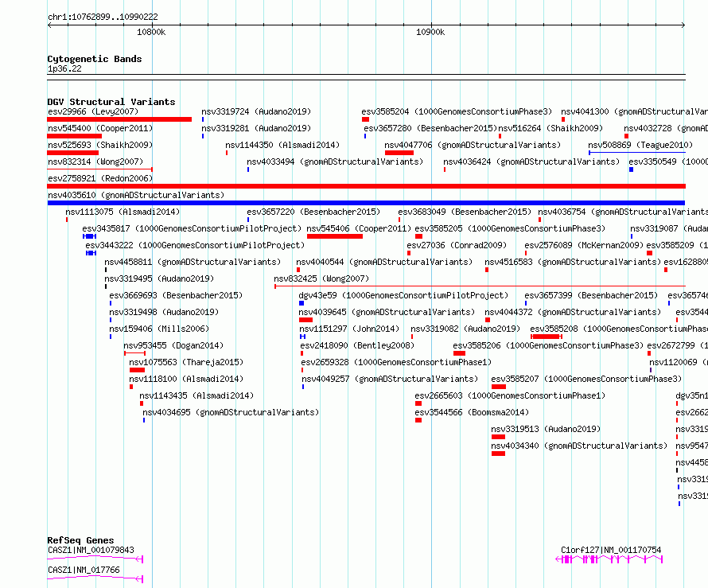Click the 10900k ruler tick label
708x588 pixels.
[430, 32]
